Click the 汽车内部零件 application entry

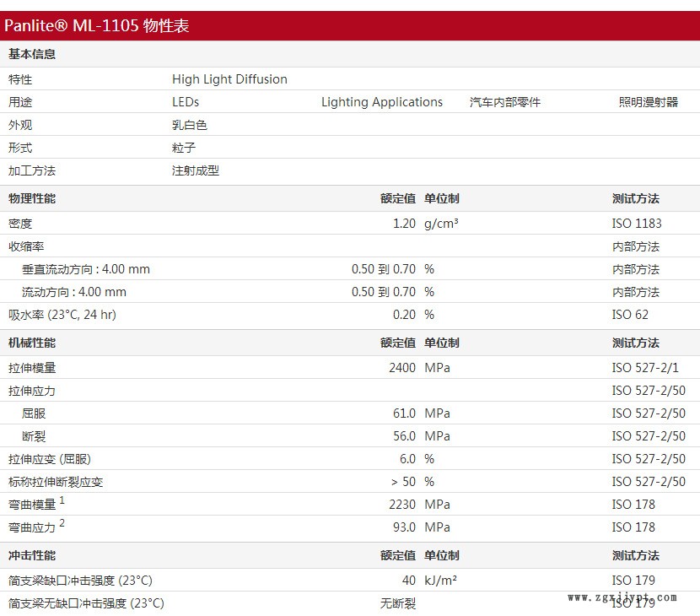(x=505, y=102)
